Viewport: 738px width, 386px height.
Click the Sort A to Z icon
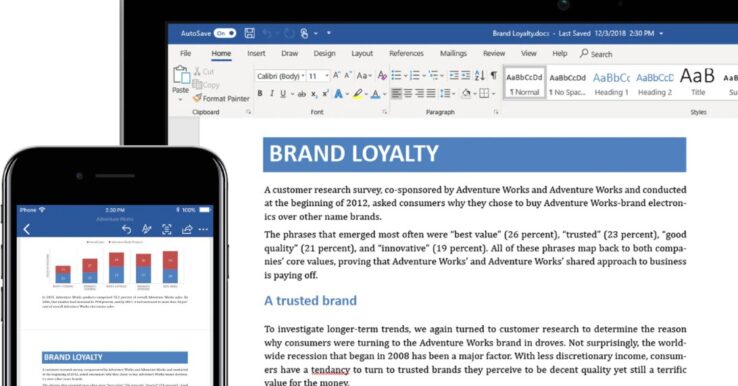pos(480,75)
